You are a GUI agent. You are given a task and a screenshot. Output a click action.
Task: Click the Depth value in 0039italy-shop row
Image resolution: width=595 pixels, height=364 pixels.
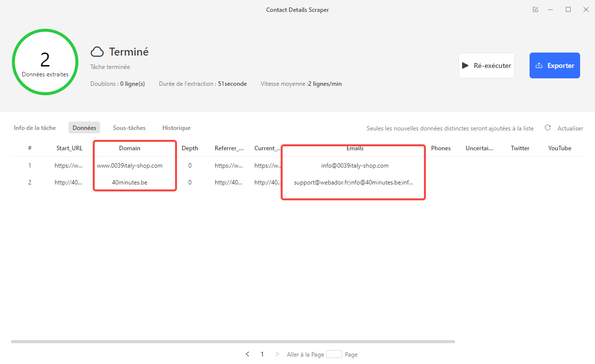(x=190, y=166)
